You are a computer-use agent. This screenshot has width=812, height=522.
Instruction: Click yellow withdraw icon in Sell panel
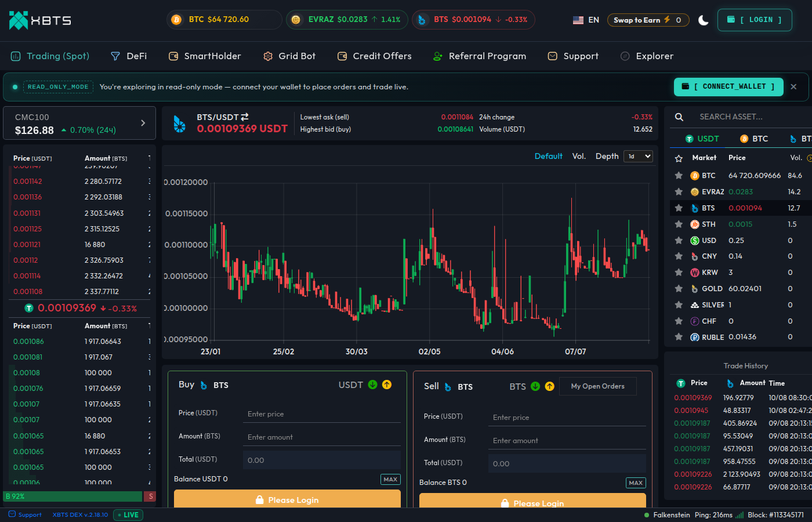pyautogui.click(x=550, y=386)
